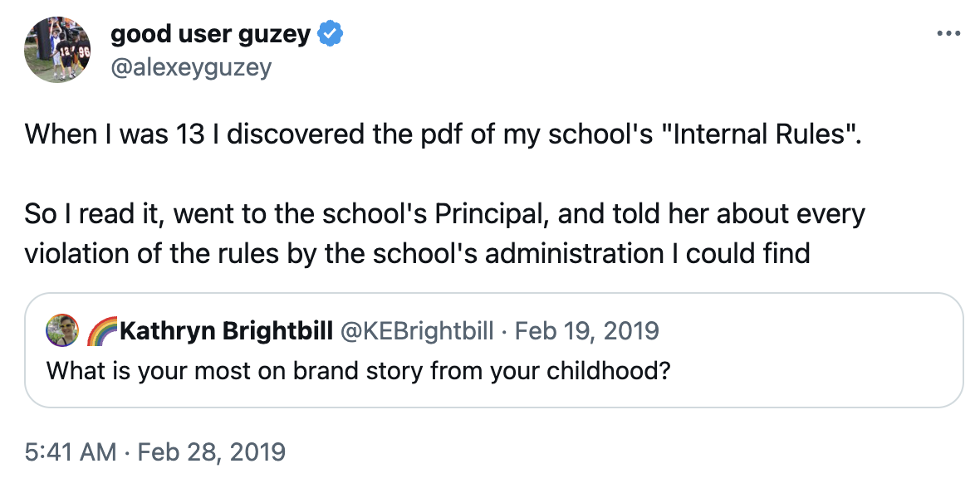This screenshot has height=488, width=980.
Task: Click the rainbow emoji before Kathryn's name
Action: [x=102, y=331]
